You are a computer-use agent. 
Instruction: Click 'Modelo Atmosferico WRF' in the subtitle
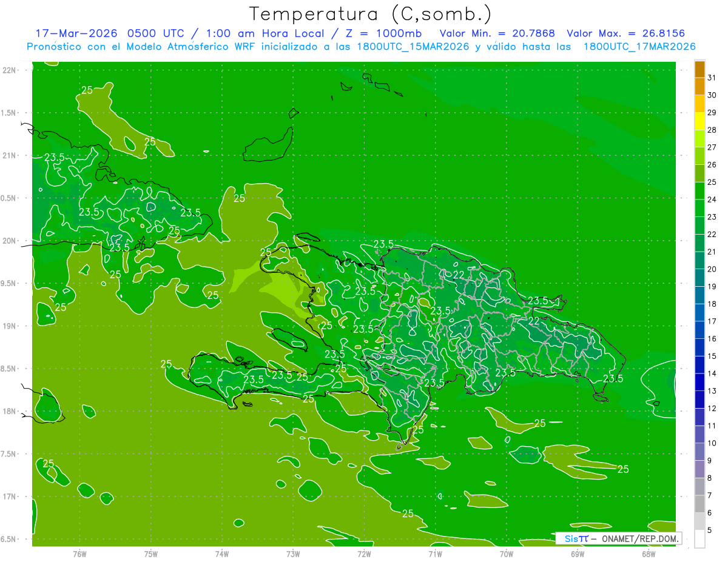pos(190,47)
